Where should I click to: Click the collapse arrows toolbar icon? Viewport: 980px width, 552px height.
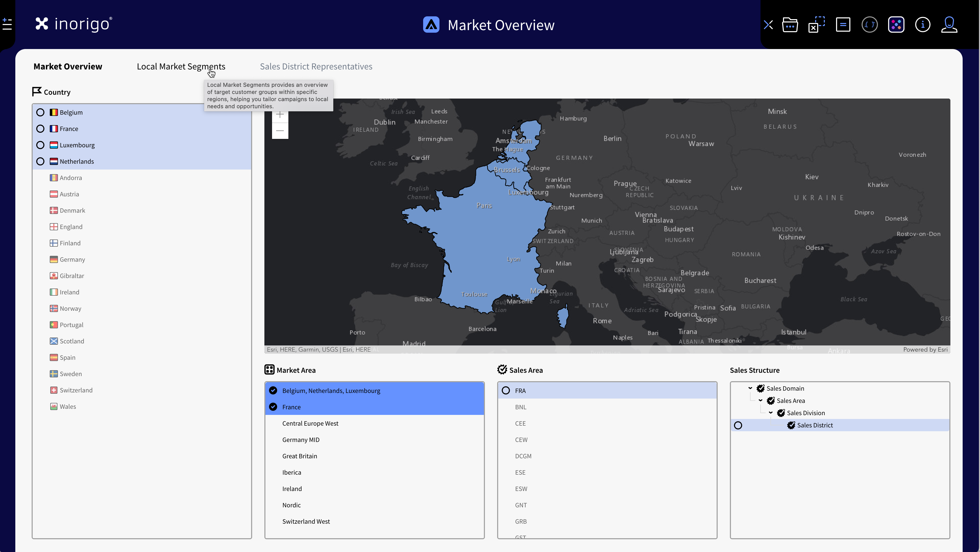768,25
